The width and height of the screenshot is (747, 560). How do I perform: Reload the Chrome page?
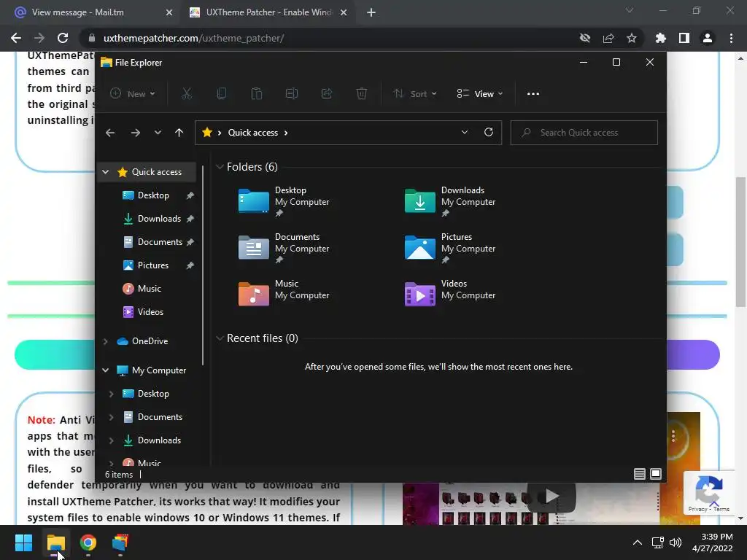pos(63,38)
